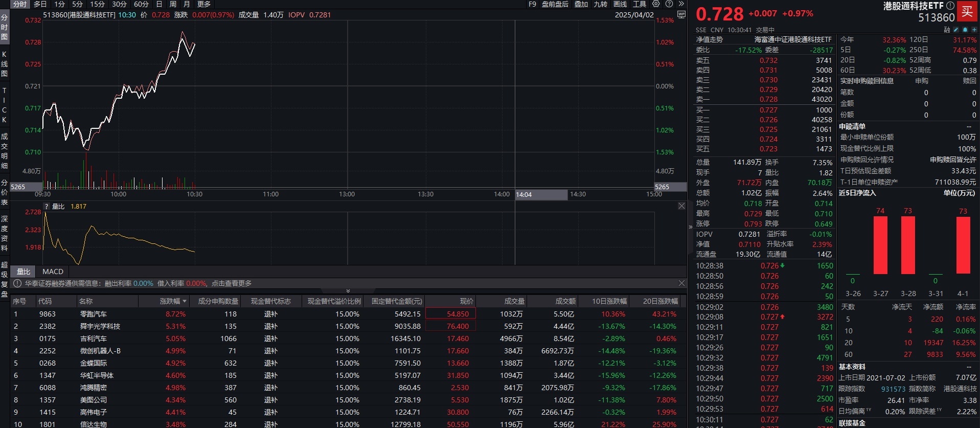
Task: Click the info icon next to 港股通科技ETF
Action: (950, 6)
